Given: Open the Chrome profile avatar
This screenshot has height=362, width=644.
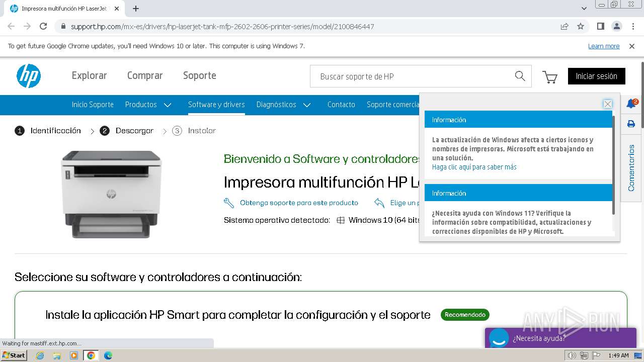Looking at the screenshot, I should click(x=616, y=26).
